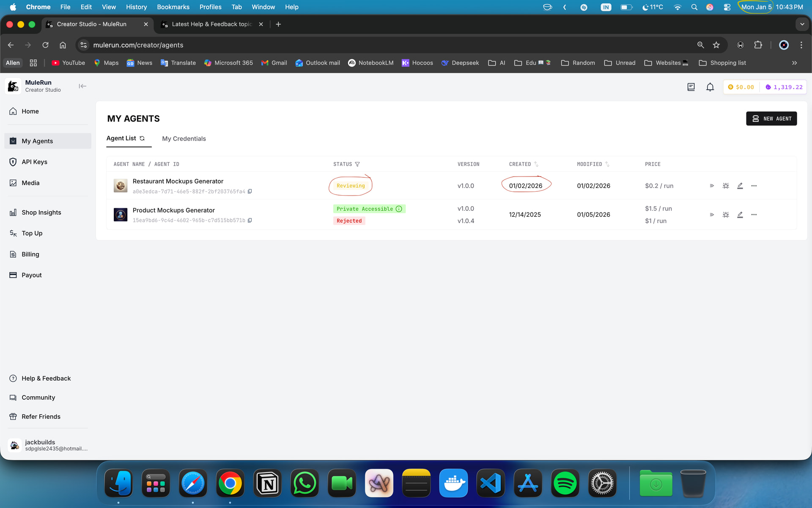812x508 pixels.
Task: Collapse the Creator Studio sidebar
Action: [x=82, y=86]
